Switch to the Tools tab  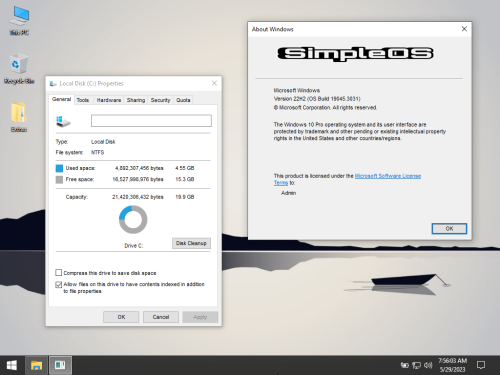[83, 100]
